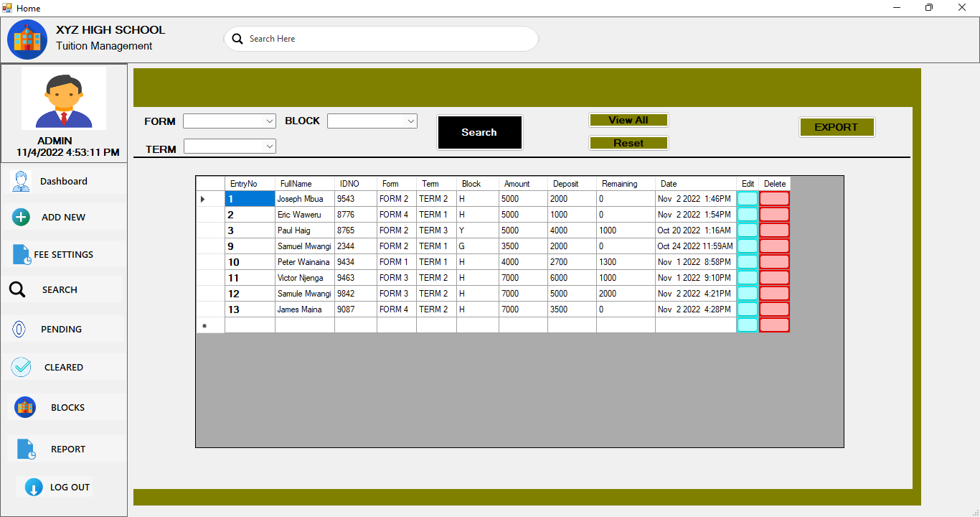This screenshot has height=517, width=980.
Task: Click the View All button
Action: coord(628,119)
